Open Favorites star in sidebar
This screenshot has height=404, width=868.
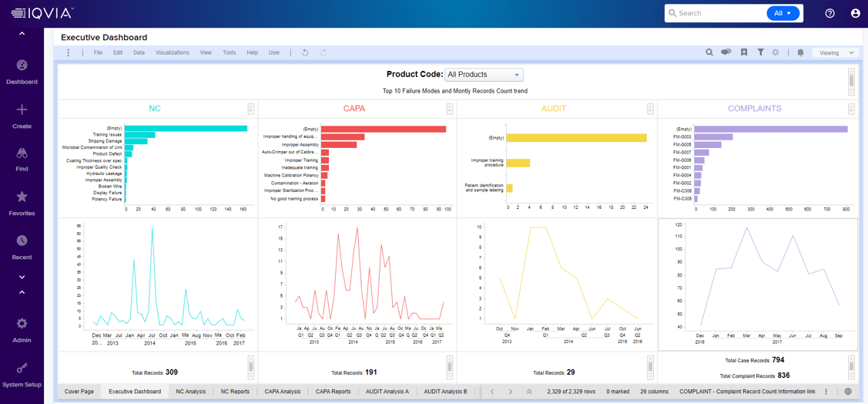pyautogui.click(x=22, y=197)
